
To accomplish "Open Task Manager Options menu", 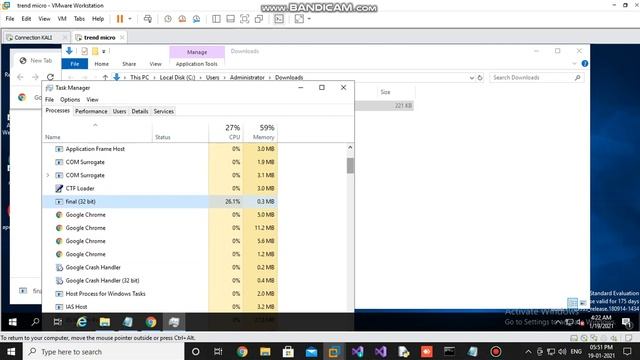I will [70, 100].
